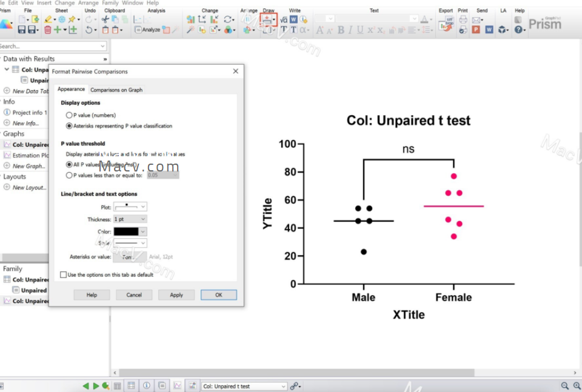Click the red-highlighted pairwise comparisons Draw icon
Viewport: 582px width, 392px height.
[267, 19]
